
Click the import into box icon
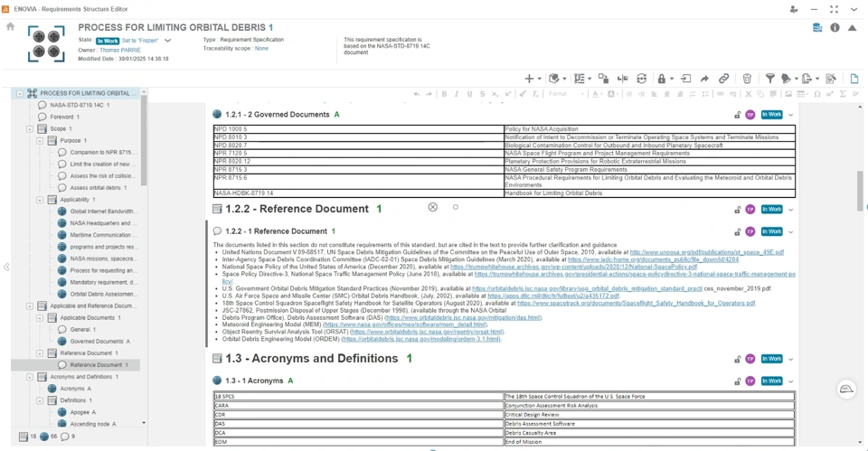685,79
